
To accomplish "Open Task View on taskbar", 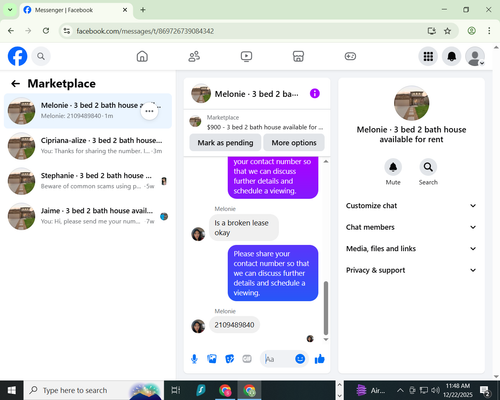I will click(x=176, y=390).
